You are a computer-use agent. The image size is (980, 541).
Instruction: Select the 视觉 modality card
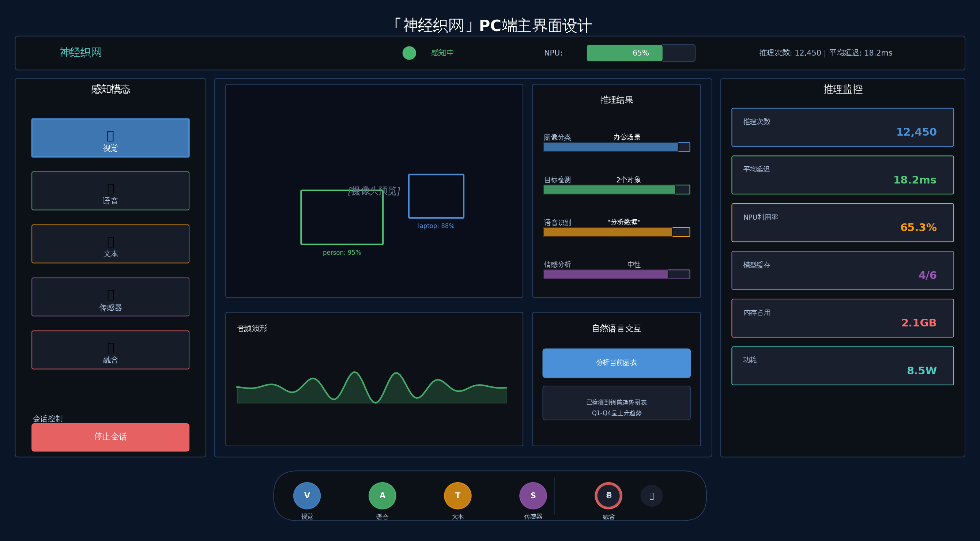(110, 138)
